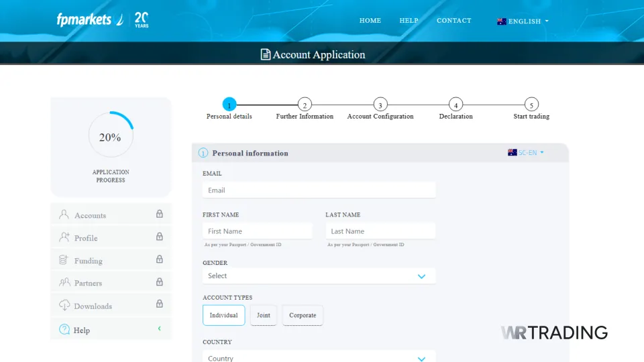Open HELP in top navigation
The image size is (644, 362).
409,21
